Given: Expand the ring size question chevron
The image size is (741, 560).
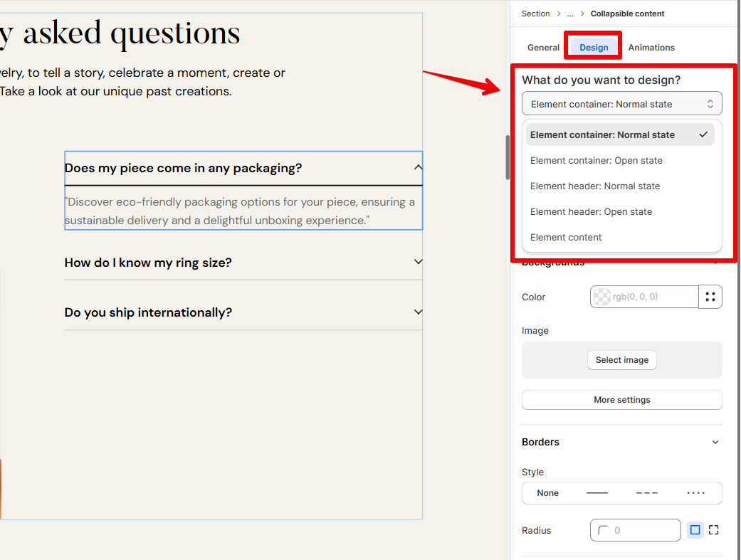Looking at the screenshot, I should coord(418,262).
